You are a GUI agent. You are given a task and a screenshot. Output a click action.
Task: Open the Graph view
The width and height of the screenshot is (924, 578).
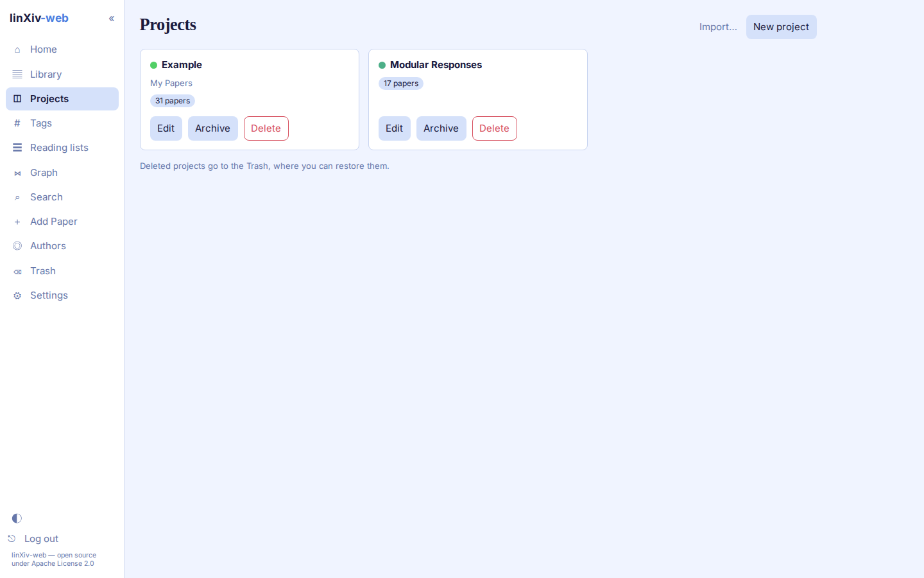62,173
